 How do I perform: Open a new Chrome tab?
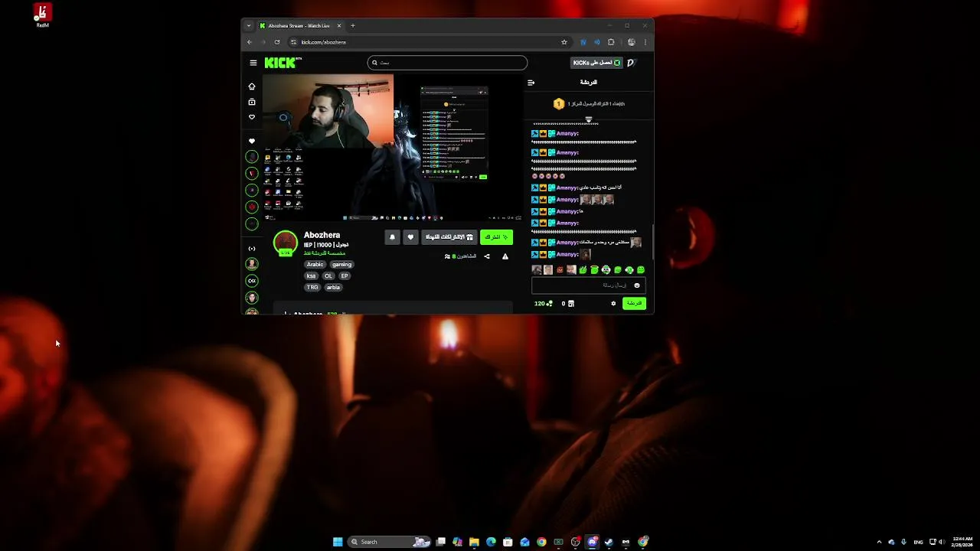(353, 25)
